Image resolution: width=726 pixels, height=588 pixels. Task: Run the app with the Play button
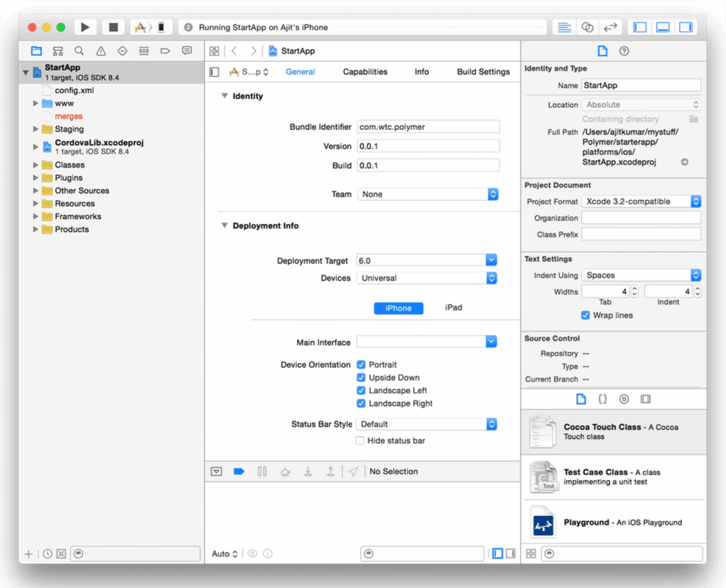coord(85,27)
